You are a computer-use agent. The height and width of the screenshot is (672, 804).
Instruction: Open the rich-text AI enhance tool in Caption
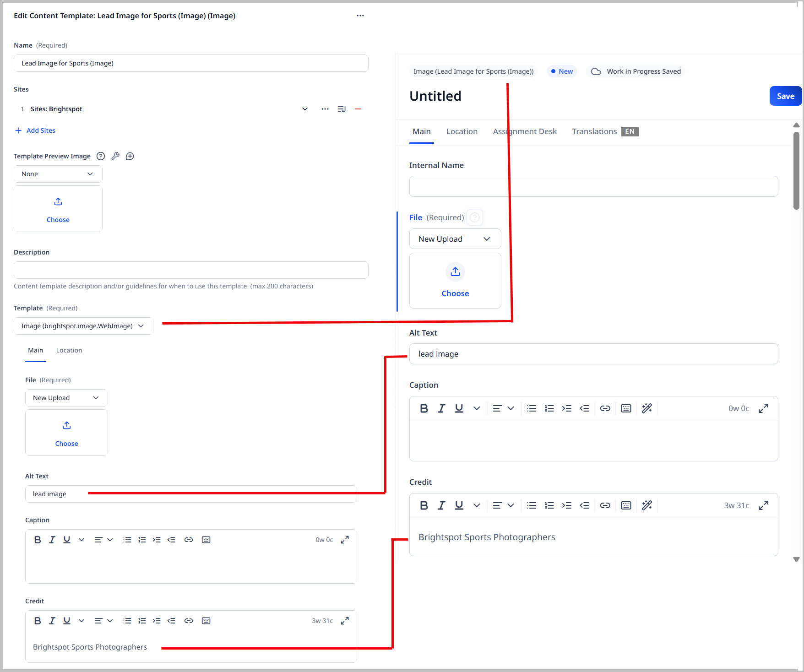(x=647, y=408)
